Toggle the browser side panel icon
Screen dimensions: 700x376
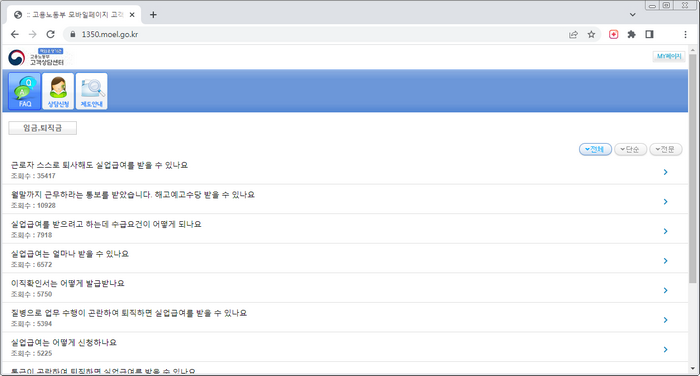coord(650,34)
